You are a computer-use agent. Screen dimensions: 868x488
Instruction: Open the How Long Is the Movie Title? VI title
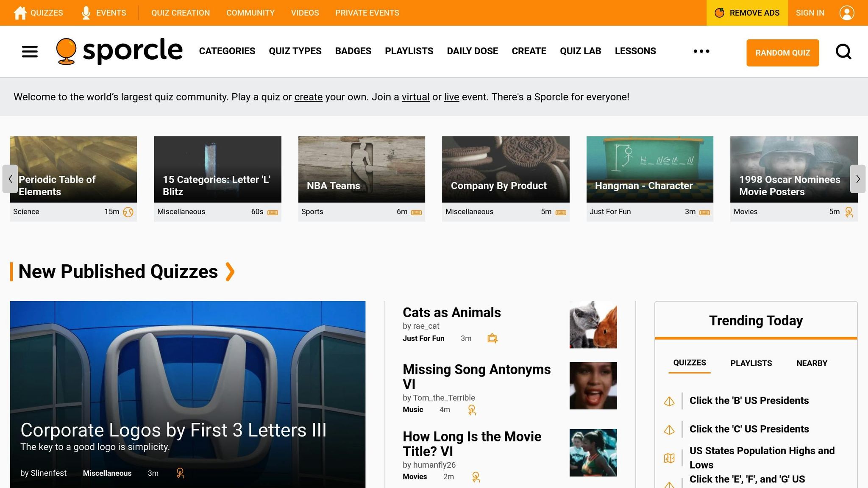point(472,444)
